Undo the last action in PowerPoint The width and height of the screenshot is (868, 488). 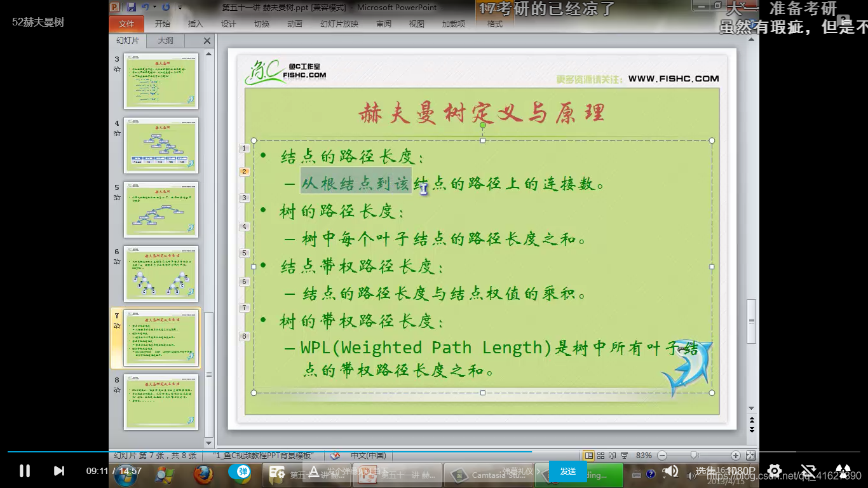[146, 7]
